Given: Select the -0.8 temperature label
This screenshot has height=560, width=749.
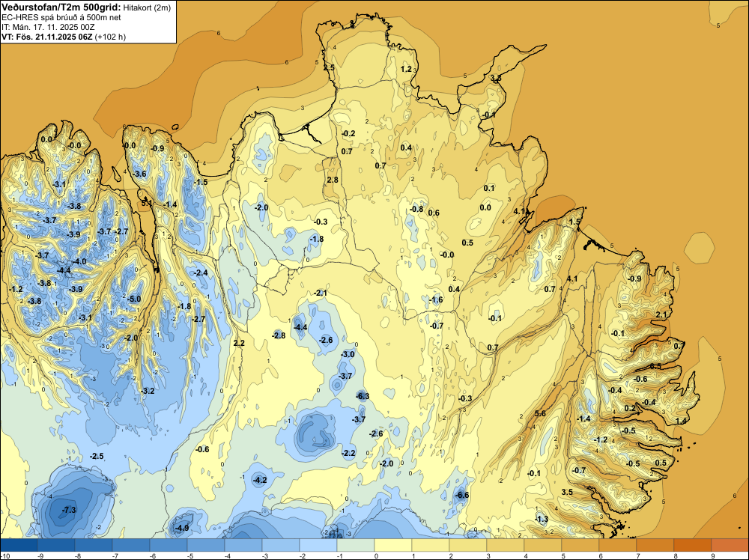Looking at the screenshot, I should pos(416,209).
